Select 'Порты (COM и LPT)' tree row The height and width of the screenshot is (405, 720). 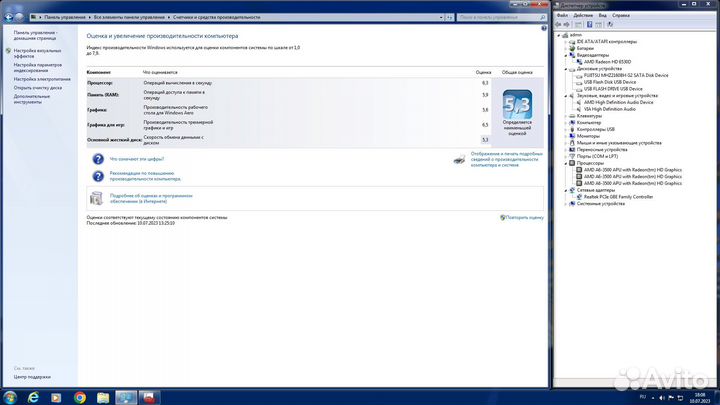point(597,157)
